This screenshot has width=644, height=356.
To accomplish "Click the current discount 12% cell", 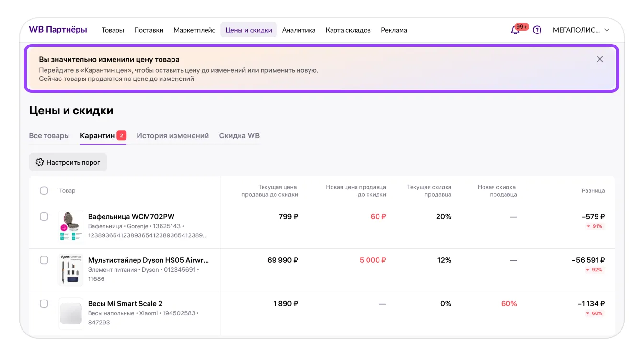I will pyautogui.click(x=444, y=260).
